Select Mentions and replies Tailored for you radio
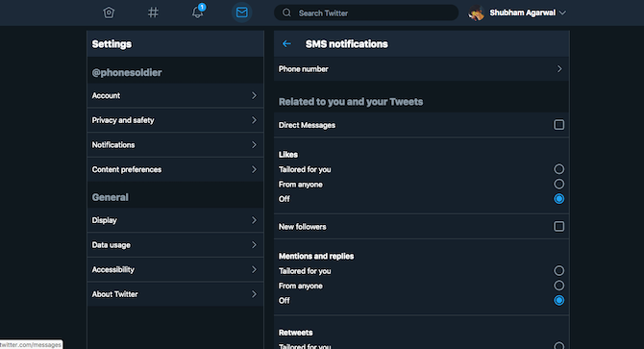Screen dimensions: 644x349 coord(559,270)
